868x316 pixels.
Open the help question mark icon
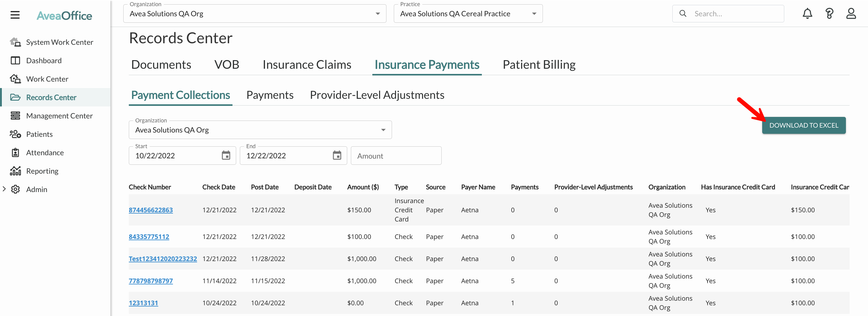coord(829,14)
